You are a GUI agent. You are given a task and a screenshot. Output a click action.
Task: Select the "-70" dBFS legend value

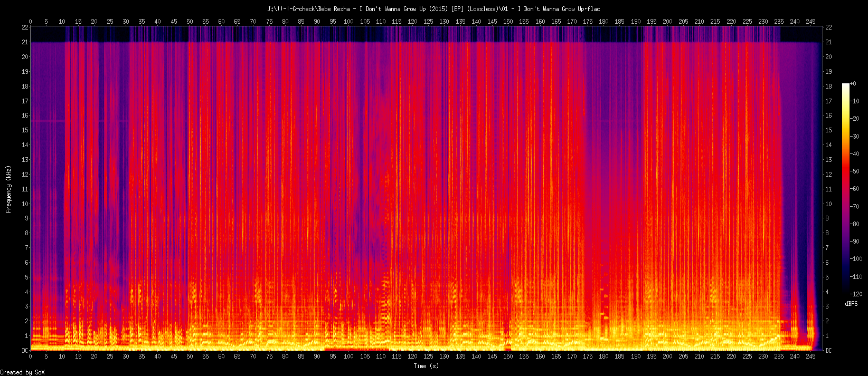(854, 207)
